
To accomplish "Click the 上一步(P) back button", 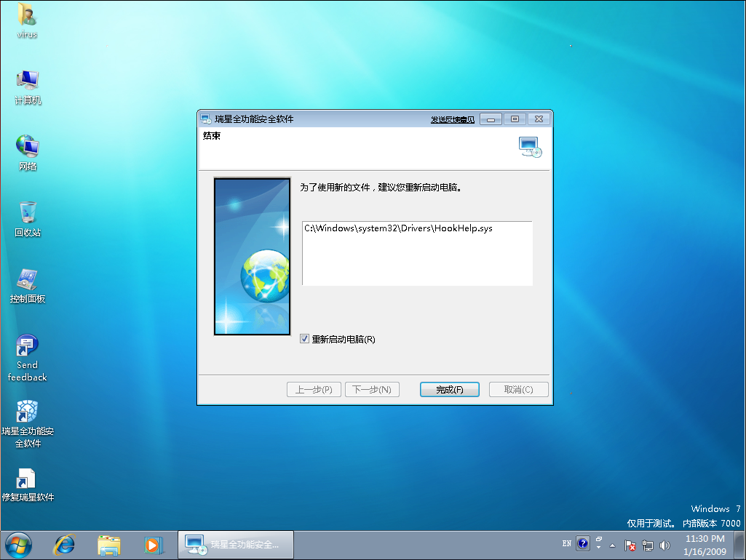I will [314, 389].
